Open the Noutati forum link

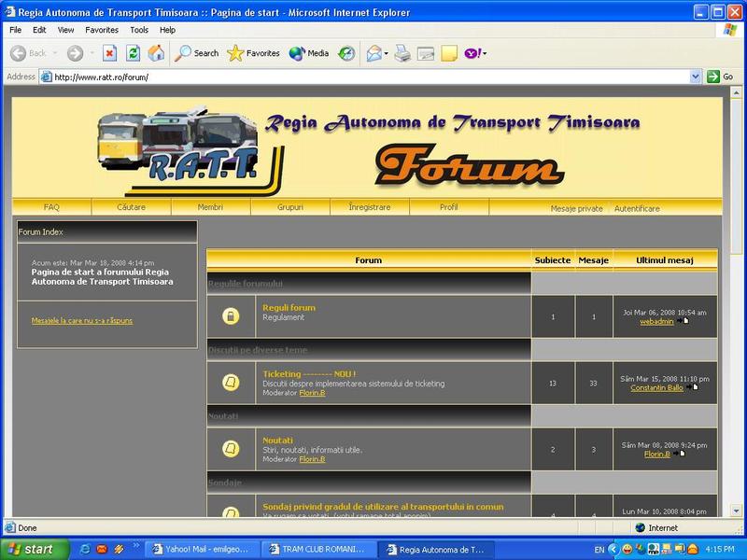(277, 441)
